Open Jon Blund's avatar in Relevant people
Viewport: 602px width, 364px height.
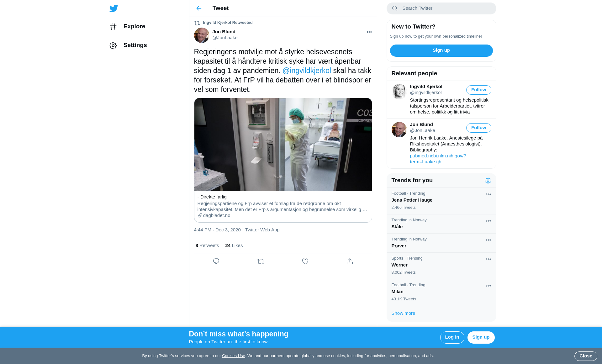click(x=399, y=129)
